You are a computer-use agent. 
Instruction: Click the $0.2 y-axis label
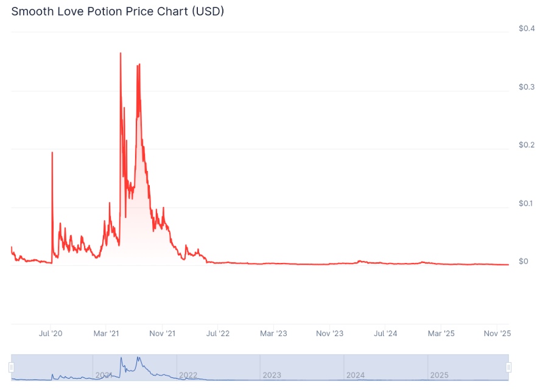click(x=527, y=145)
